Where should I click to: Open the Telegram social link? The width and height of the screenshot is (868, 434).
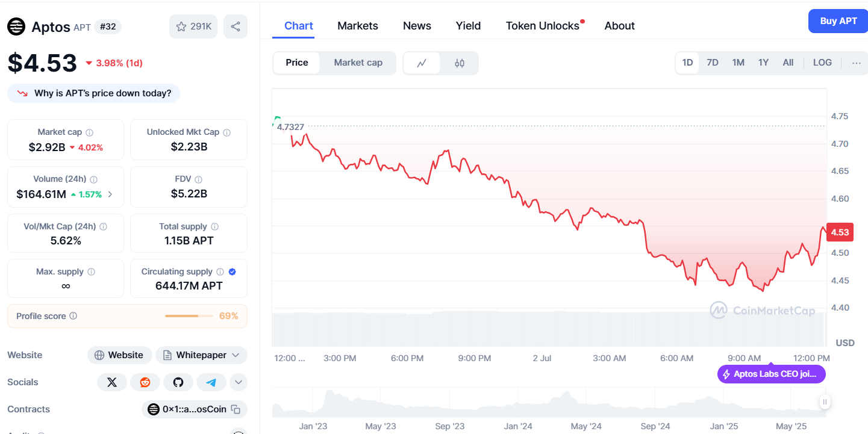(211, 382)
